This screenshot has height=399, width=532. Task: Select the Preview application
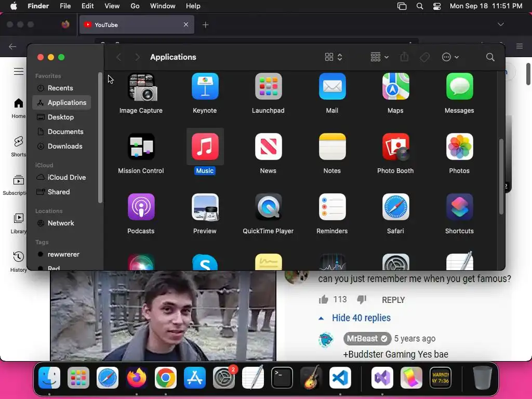tap(205, 207)
